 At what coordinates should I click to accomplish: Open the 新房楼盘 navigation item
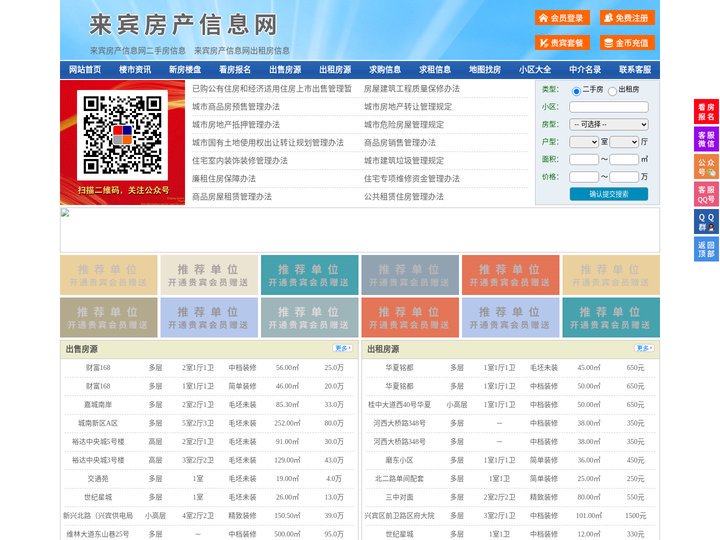[185, 70]
